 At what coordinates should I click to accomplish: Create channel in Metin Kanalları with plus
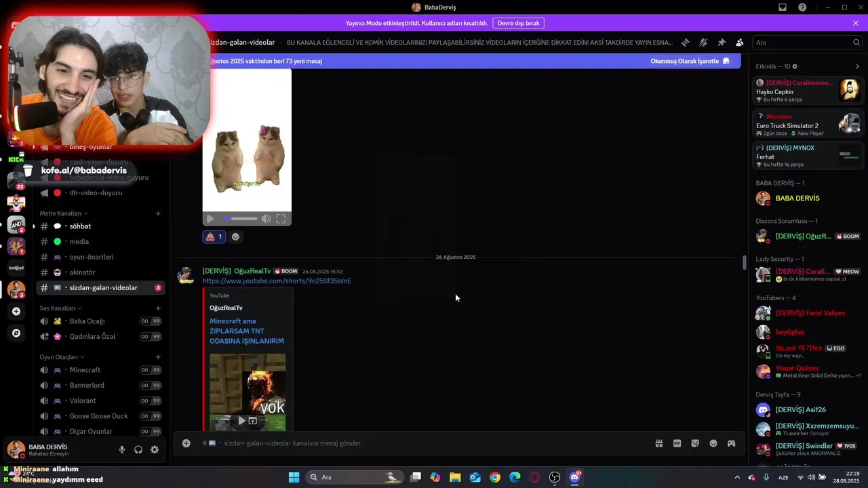coord(158,213)
